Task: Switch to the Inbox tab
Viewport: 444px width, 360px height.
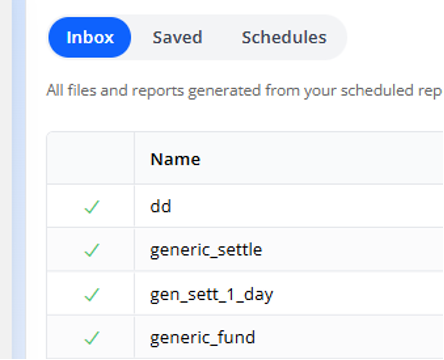Action: coord(90,37)
